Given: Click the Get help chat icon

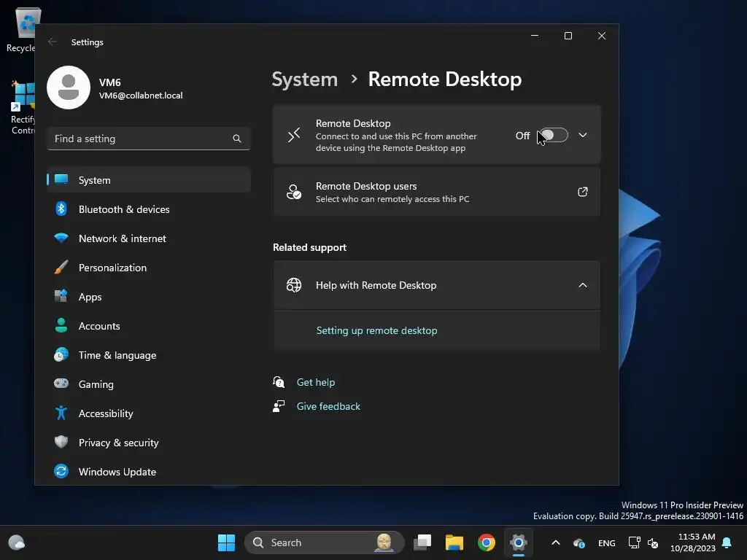Looking at the screenshot, I should pyautogui.click(x=279, y=382).
